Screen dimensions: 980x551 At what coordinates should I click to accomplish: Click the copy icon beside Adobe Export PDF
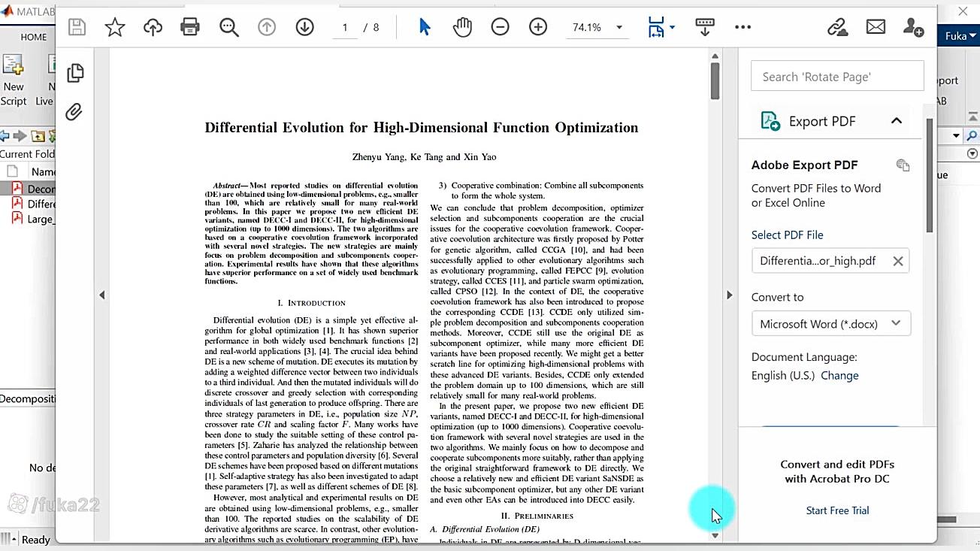coord(903,165)
